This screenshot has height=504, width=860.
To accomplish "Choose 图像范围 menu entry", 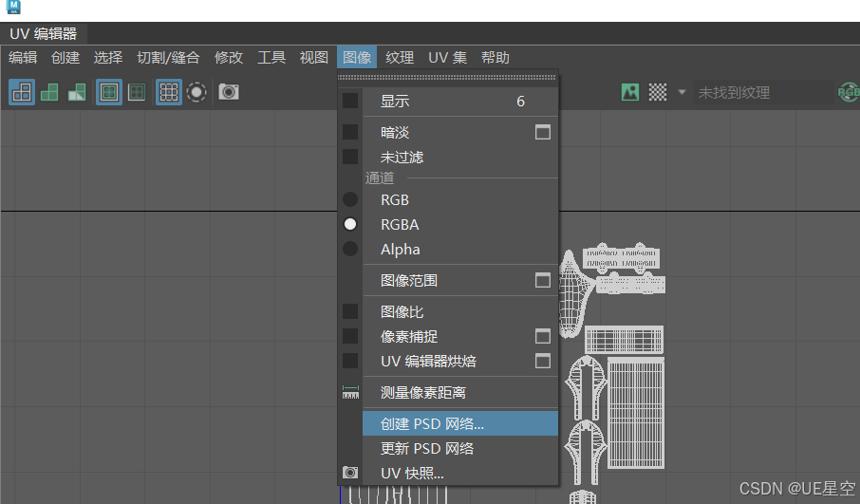I will (x=460, y=280).
